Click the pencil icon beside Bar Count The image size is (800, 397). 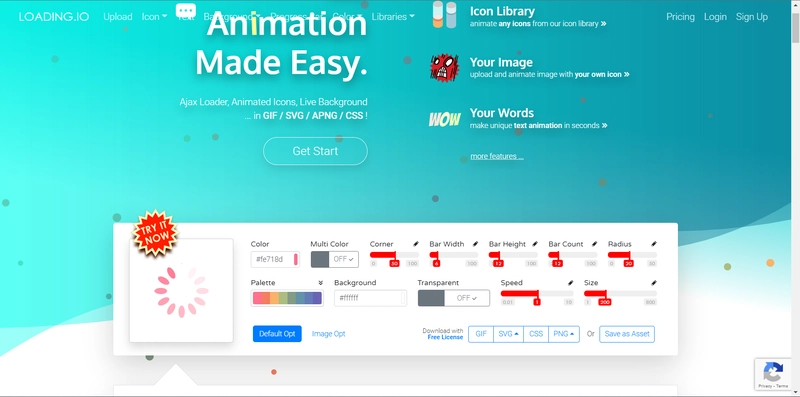tap(594, 244)
